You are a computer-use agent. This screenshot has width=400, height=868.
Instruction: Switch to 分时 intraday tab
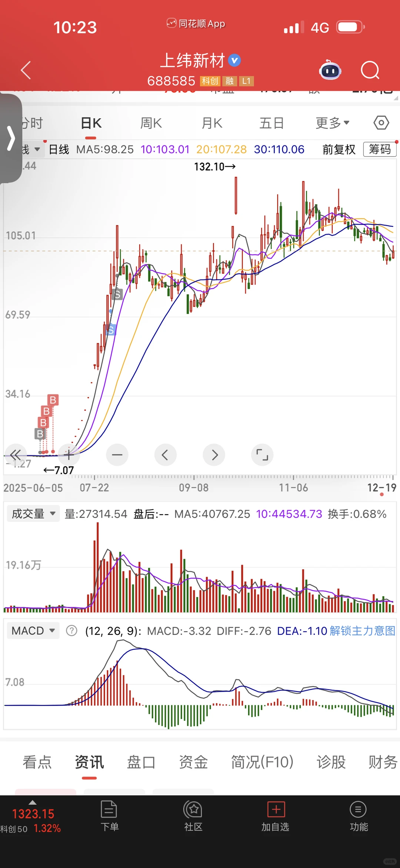[x=33, y=123]
